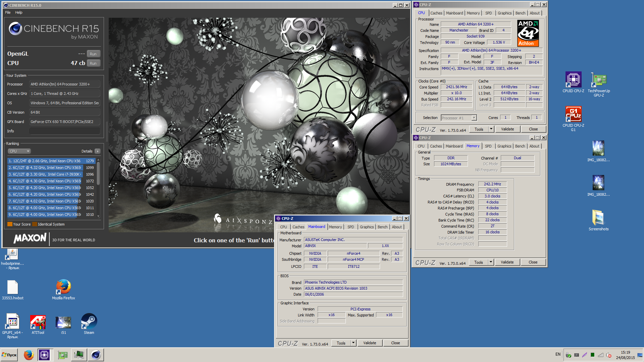Viewport: 644px width, 362px height.
Task: Open Processor #1 selection dropdown
Action: tap(459, 118)
